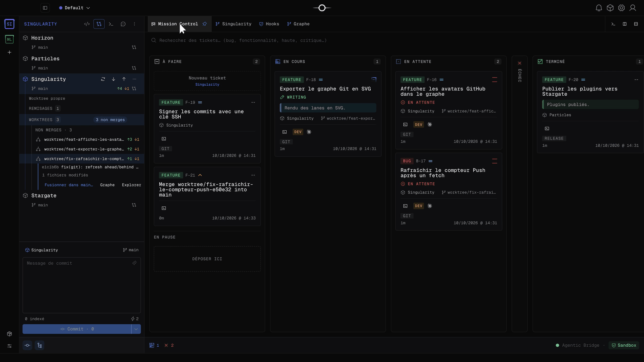Click the Explorer link under the worktree

coord(132,185)
